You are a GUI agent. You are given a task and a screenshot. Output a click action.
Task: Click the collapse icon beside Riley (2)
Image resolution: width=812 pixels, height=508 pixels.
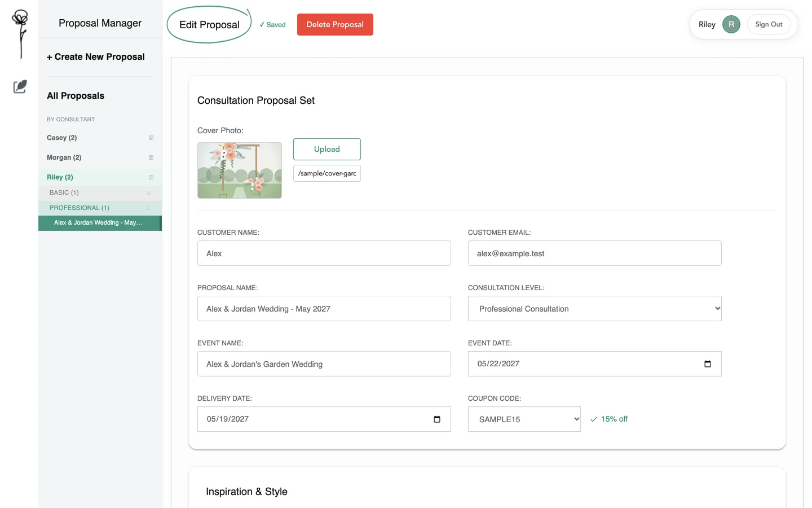pyautogui.click(x=151, y=177)
